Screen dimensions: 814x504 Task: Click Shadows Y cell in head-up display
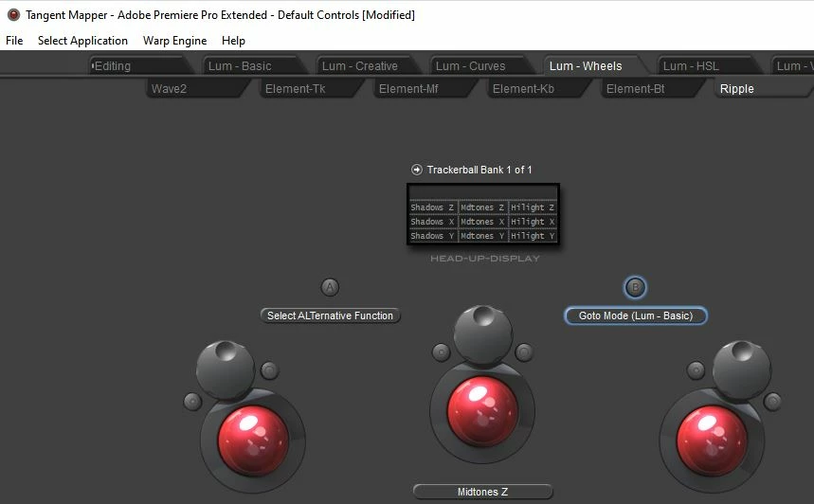click(432, 236)
